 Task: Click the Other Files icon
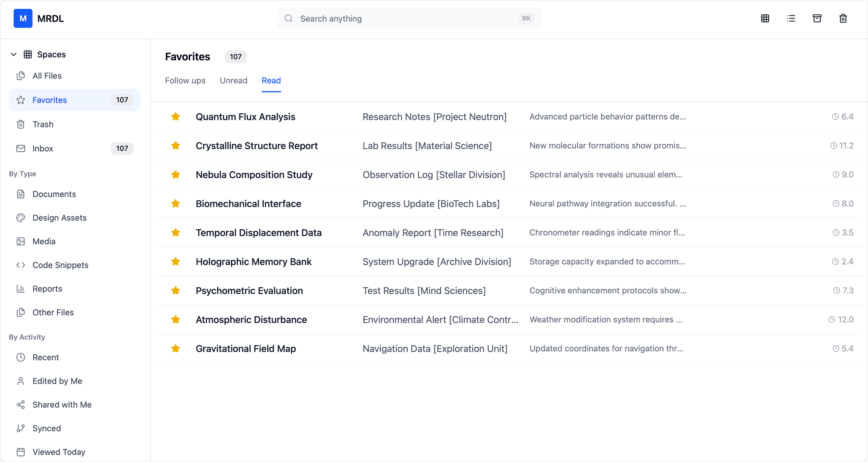click(21, 312)
